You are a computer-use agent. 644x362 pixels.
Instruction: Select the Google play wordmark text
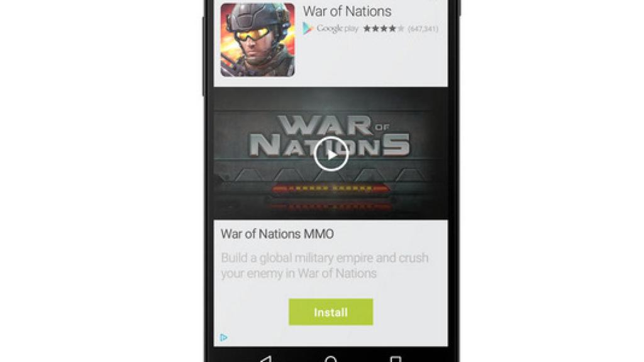coord(337,28)
